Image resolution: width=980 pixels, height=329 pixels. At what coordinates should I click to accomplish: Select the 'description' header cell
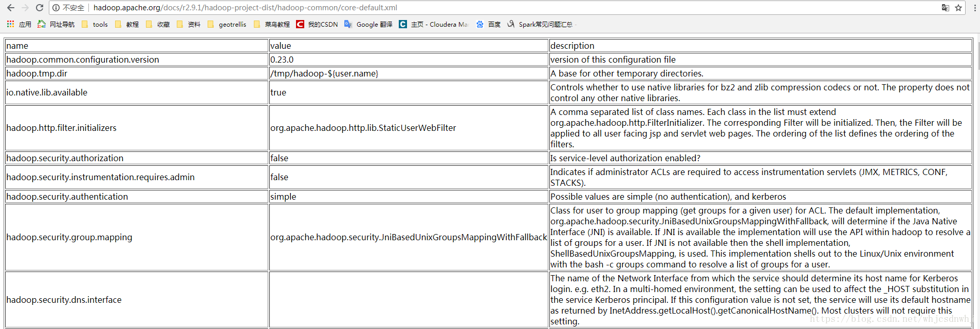click(760, 46)
